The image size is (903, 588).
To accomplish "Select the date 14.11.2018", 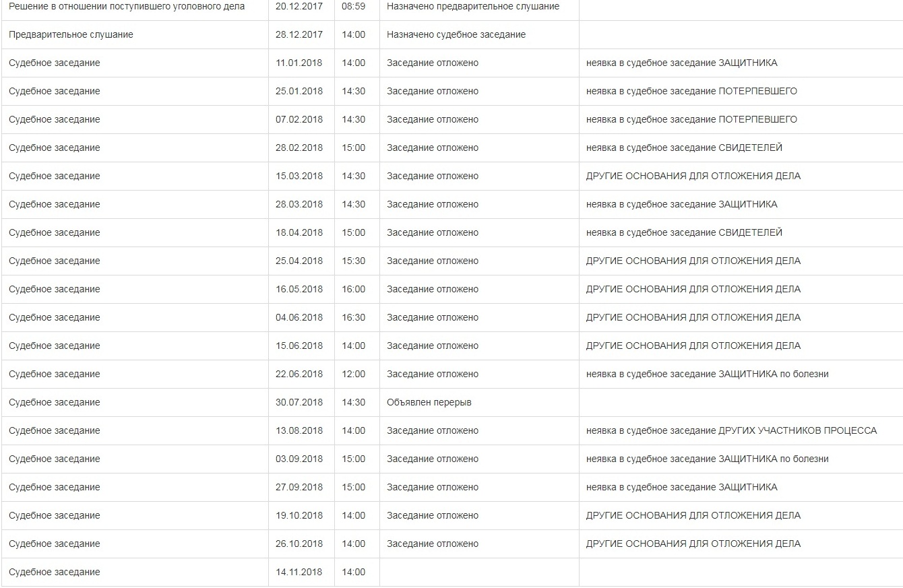I will click(299, 572).
